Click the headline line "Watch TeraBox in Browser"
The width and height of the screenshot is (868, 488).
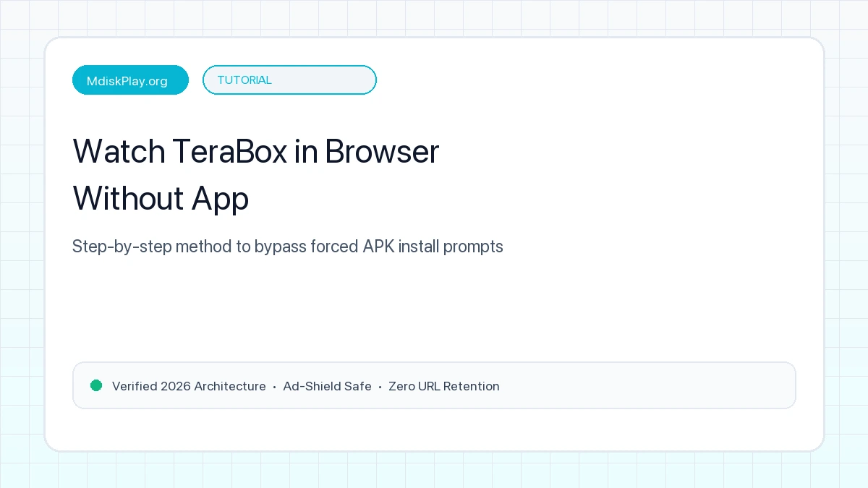click(x=256, y=151)
